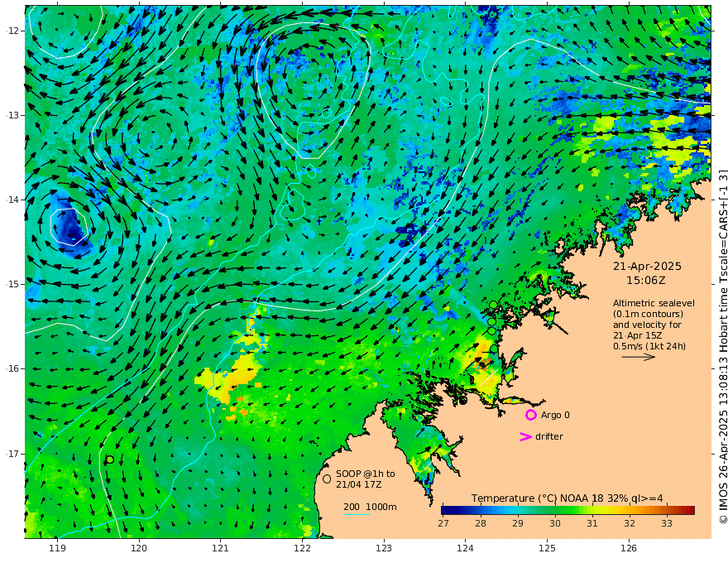Click the green circle marker near 119.6E 17S
Image resolution: width=728 pixels, height=563 pixels.
pos(110,460)
